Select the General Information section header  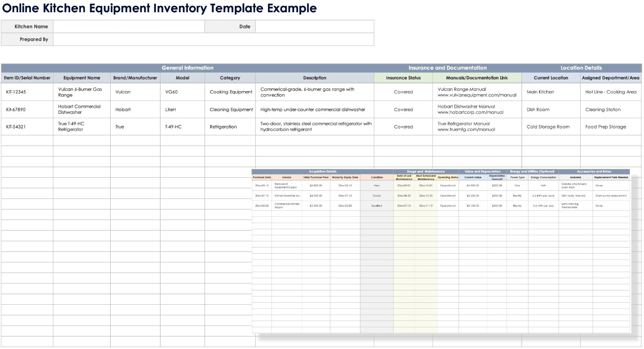[x=188, y=68]
